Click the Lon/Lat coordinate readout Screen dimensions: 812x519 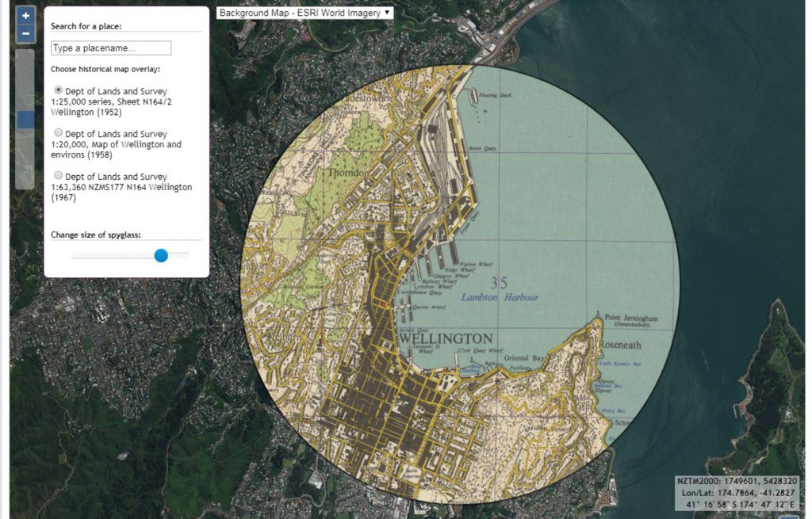pyautogui.click(x=738, y=493)
